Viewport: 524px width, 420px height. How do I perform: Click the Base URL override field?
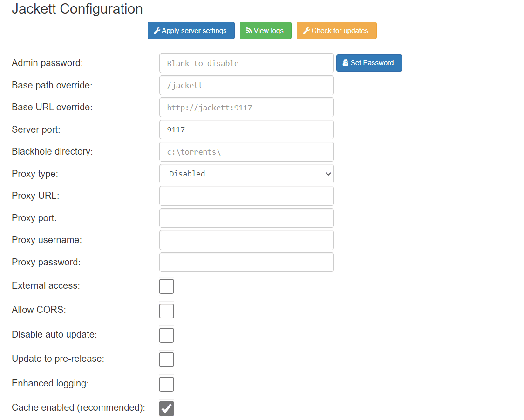point(246,108)
